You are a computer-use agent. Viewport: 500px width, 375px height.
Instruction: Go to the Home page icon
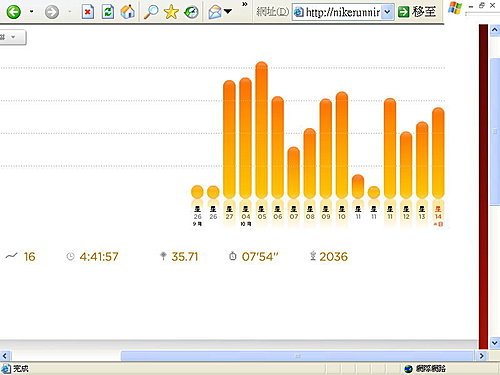[128, 12]
